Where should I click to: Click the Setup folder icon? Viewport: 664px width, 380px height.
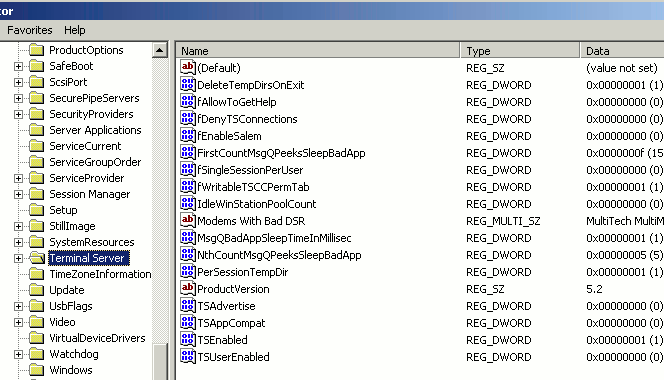point(37,210)
